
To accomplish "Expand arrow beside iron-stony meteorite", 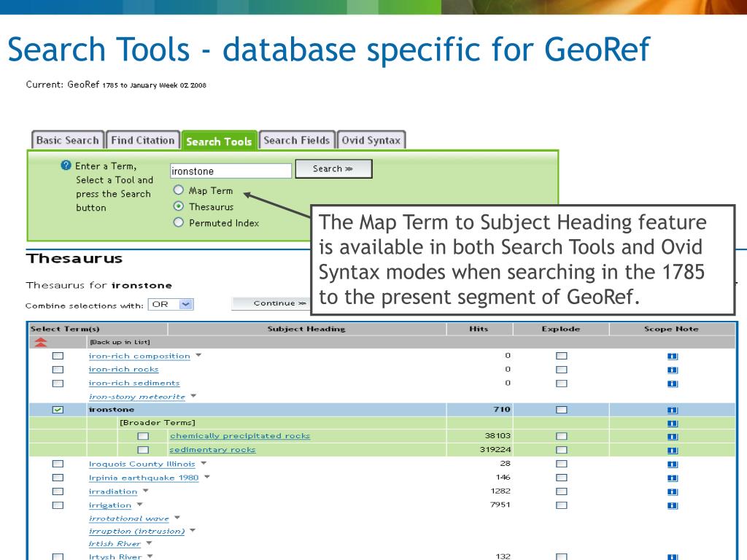I will [x=193, y=395].
